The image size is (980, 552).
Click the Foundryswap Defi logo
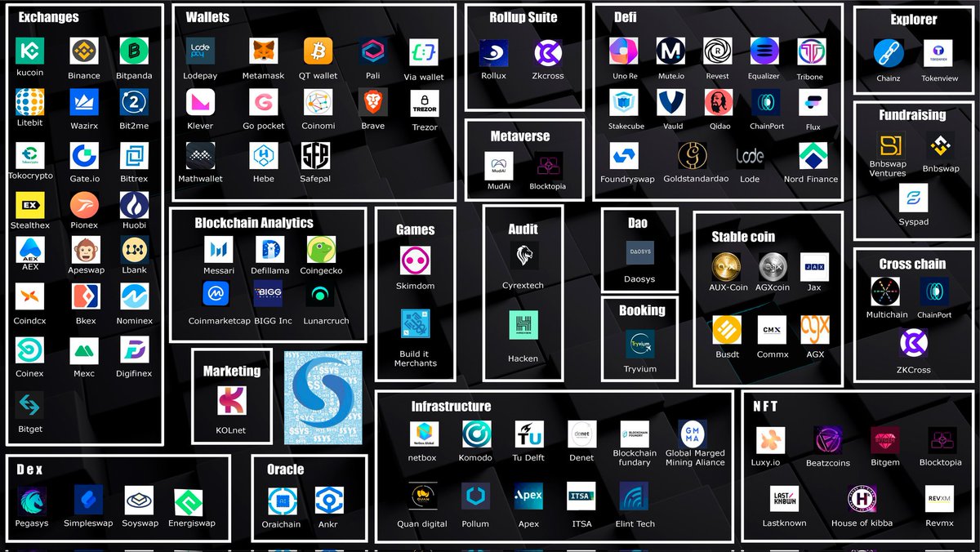coord(625,155)
